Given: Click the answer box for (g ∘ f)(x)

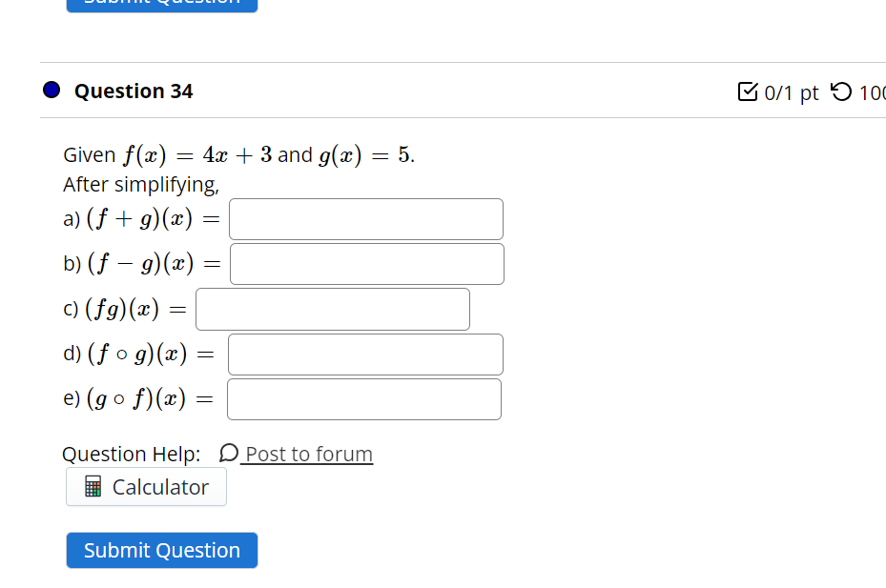Looking at the screenshot, I should click(364, 398).
